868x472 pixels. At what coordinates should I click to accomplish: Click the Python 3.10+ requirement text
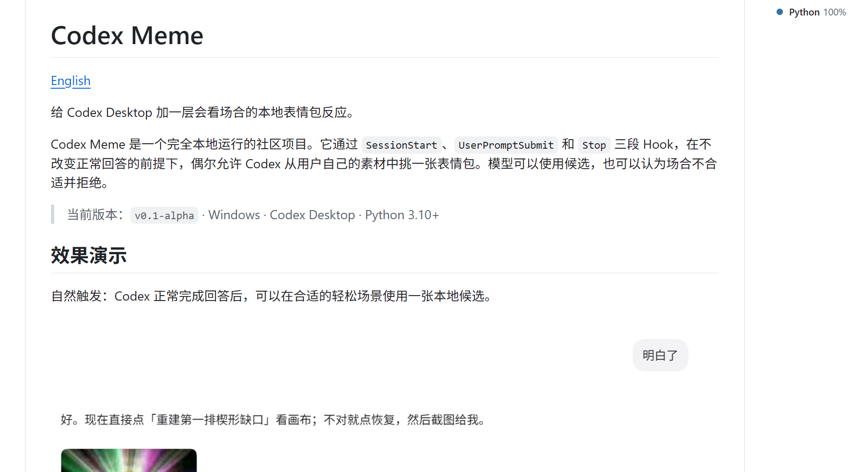[402, 215]
